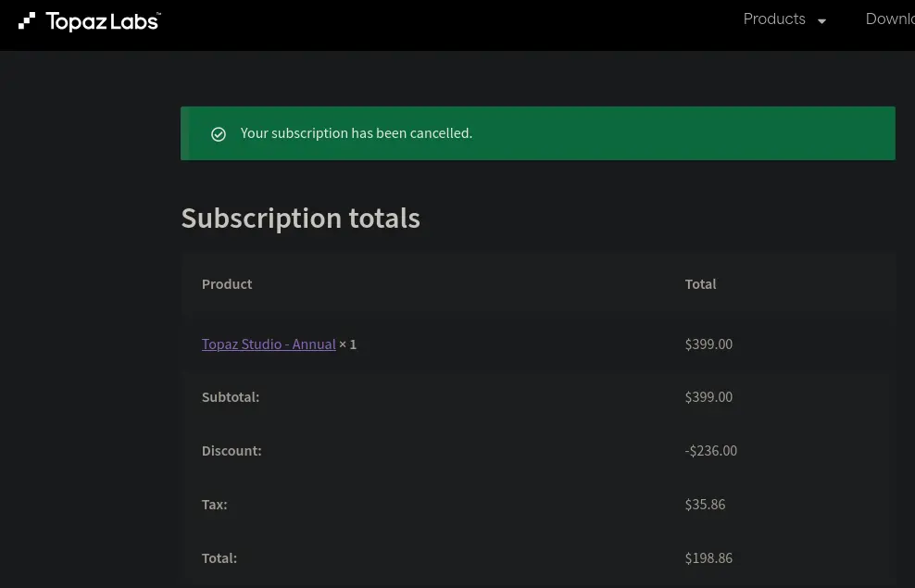The width and height of the screenshot is (915, 588).
Task: Click the Product column header
Action: point(227,284)
